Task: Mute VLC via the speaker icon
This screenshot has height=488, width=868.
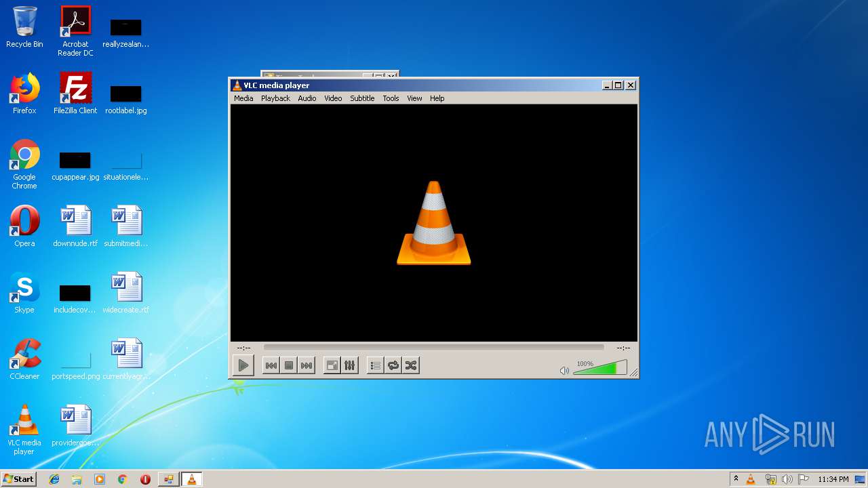Action: tap(564, 370)
